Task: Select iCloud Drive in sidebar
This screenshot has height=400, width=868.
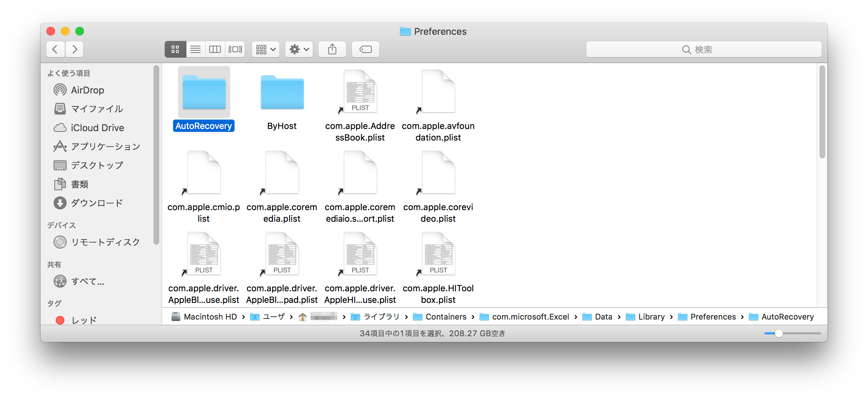Action: click(x=97, y=128)
